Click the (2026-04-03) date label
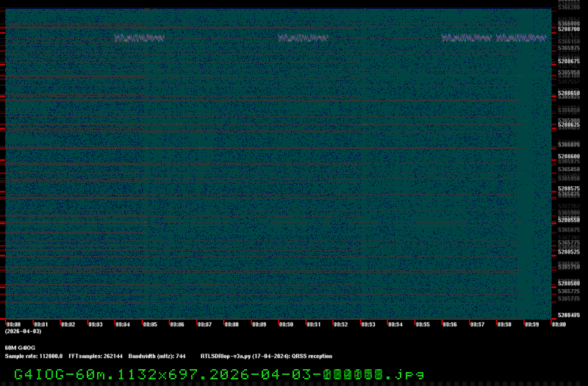Image resolution: width=588 pixels, height=386 pixels. click(x=22, y=332)
